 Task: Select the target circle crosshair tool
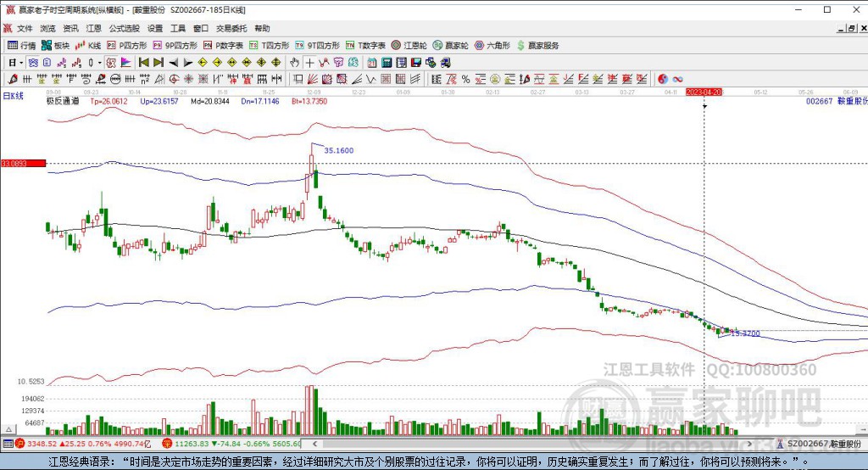pos(175,79)
